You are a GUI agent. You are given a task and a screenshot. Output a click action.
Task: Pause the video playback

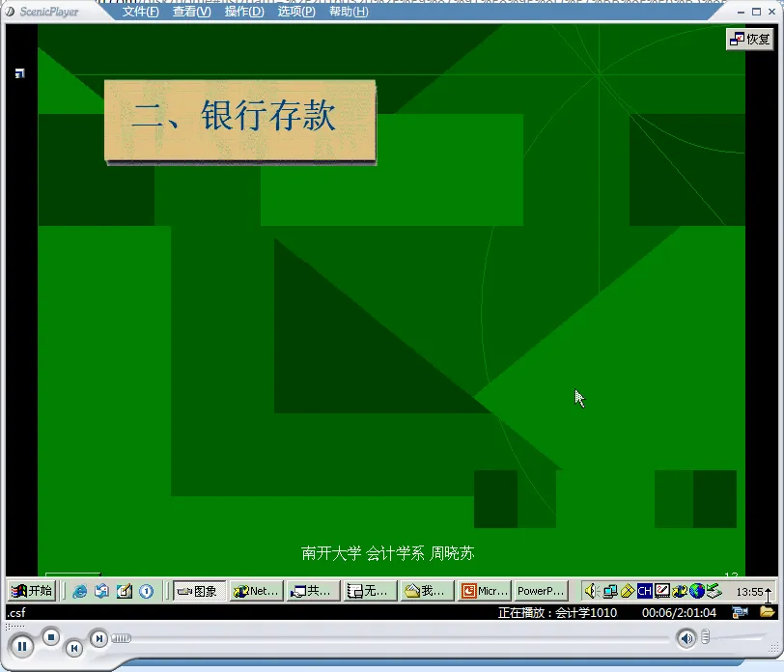tap(23, 645)
